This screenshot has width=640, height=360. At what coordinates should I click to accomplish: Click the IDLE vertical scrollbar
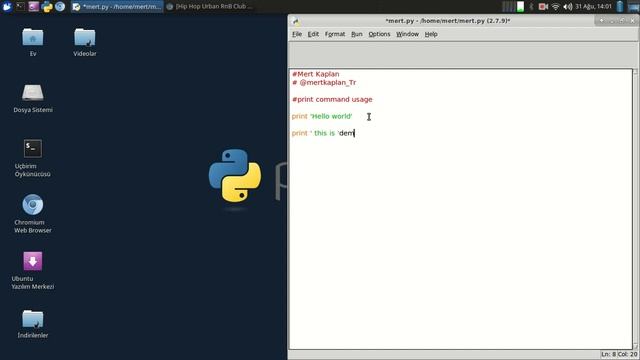pos(635,209)
